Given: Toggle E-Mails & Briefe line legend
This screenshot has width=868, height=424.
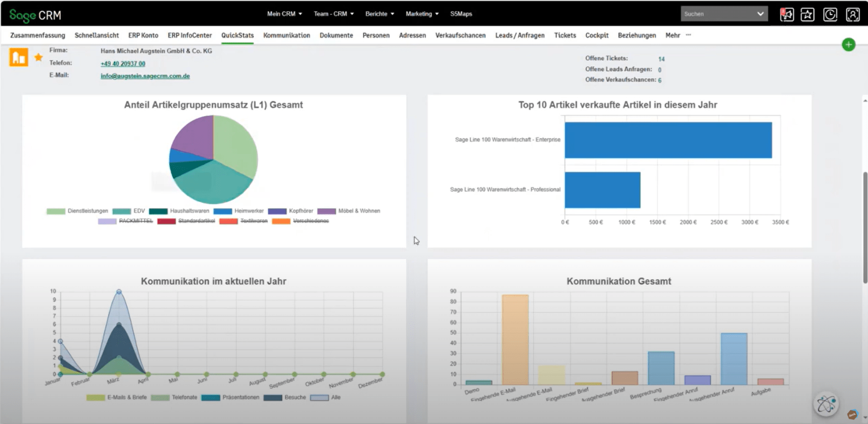Looking at the screenshot, I should [x=116, y=397].
